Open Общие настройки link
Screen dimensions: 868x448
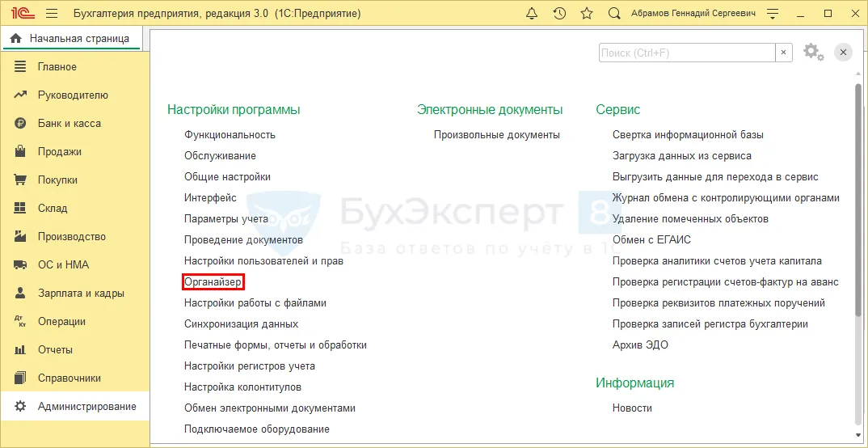pos(228,177)
